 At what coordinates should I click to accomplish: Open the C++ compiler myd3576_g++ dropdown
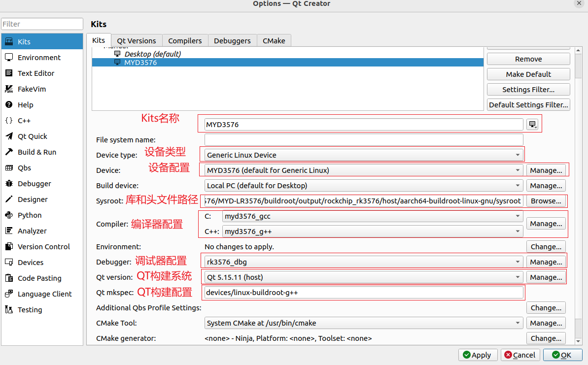pyautogui.click(x=373, y=231)
